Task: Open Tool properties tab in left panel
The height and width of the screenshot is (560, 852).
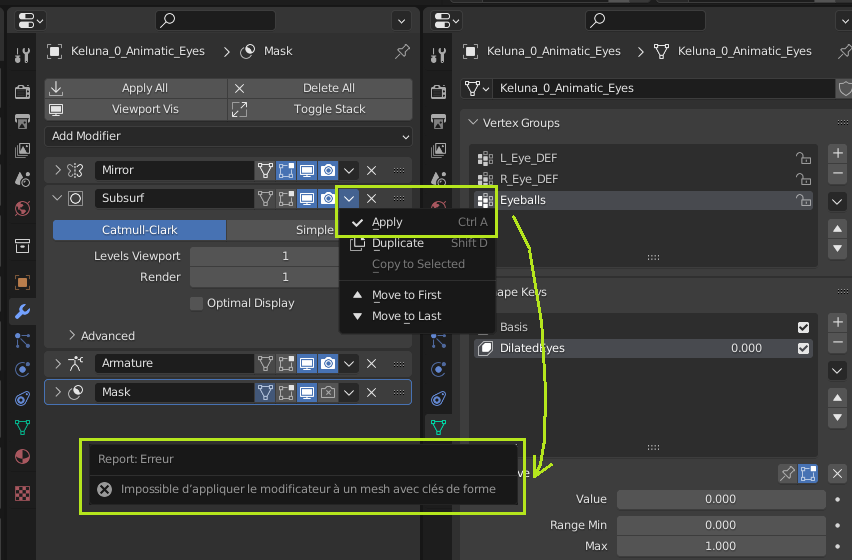Action: pos(22,55)
